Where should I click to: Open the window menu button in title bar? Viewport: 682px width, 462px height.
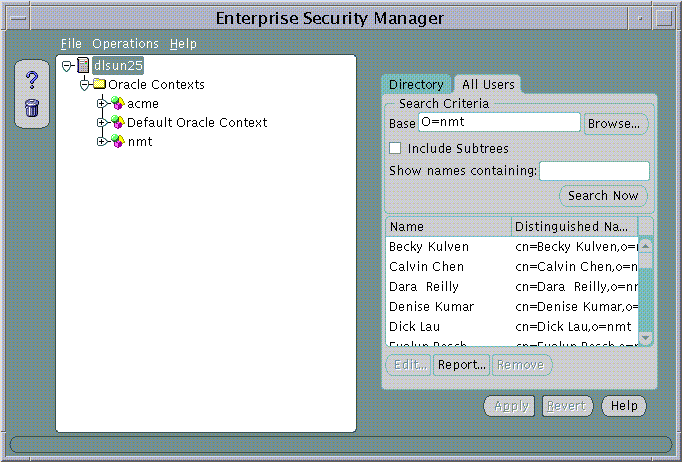[x=18, y=18]
